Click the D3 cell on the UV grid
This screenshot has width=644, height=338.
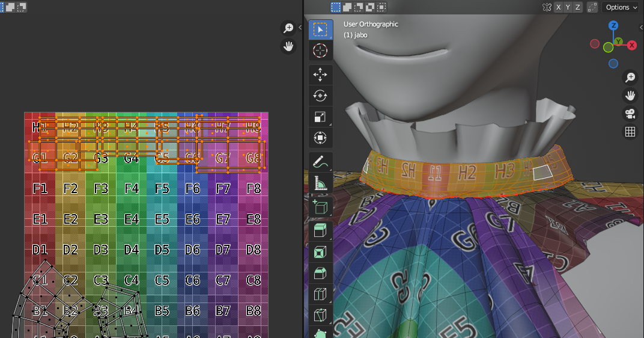(x=101, y=250)
